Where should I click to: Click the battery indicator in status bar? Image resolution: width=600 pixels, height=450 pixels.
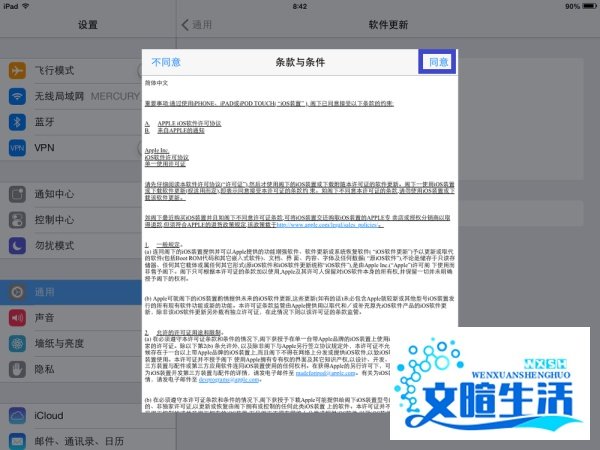click(589, 6)
